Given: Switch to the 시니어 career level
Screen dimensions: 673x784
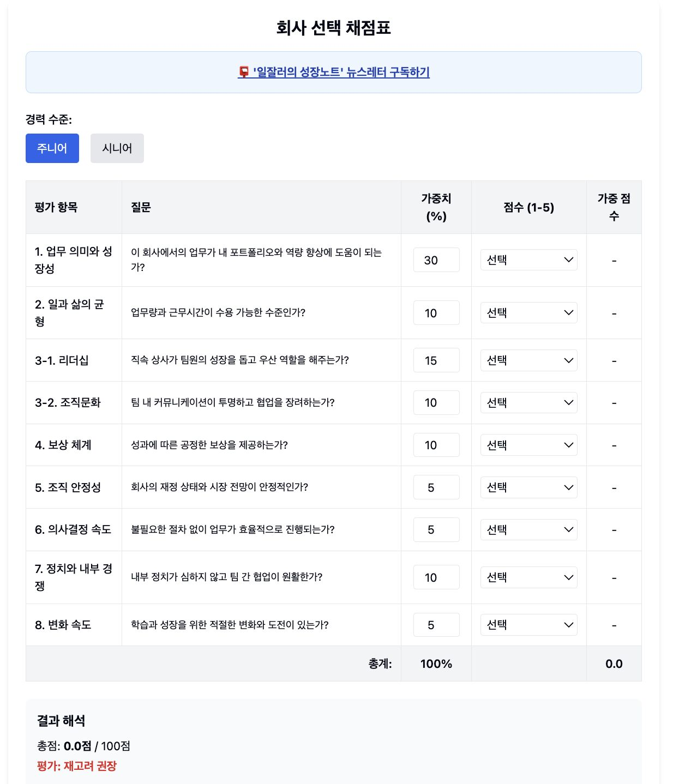Looking at the screenshot, I should point(117,148).
